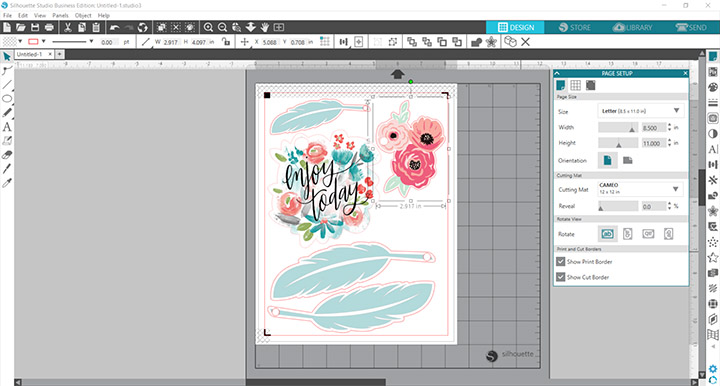Select the Ellipse drawing tool

click(x=7, y=99)
